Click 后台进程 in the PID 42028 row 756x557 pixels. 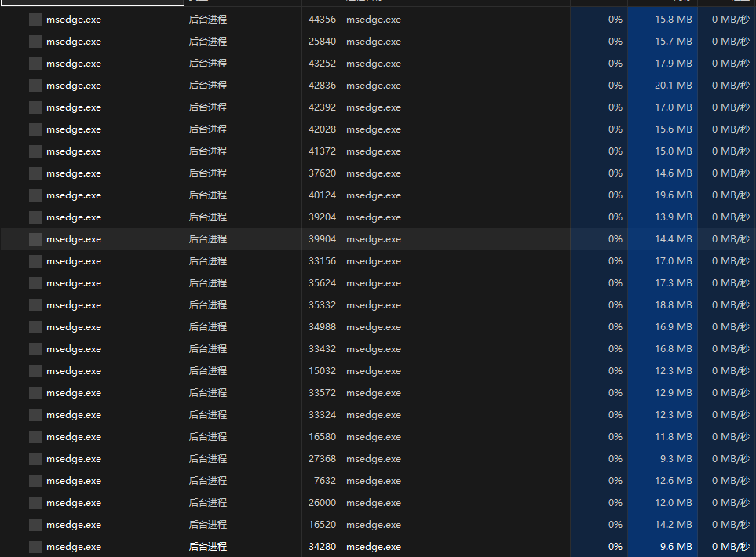point(208,129)
